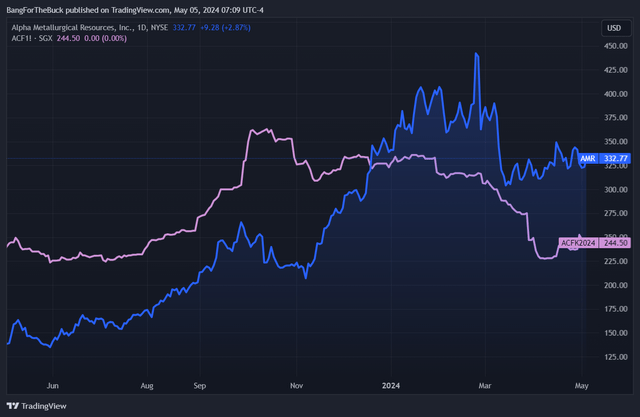Open the USD currency selector
640x417 pixels.
614,28
